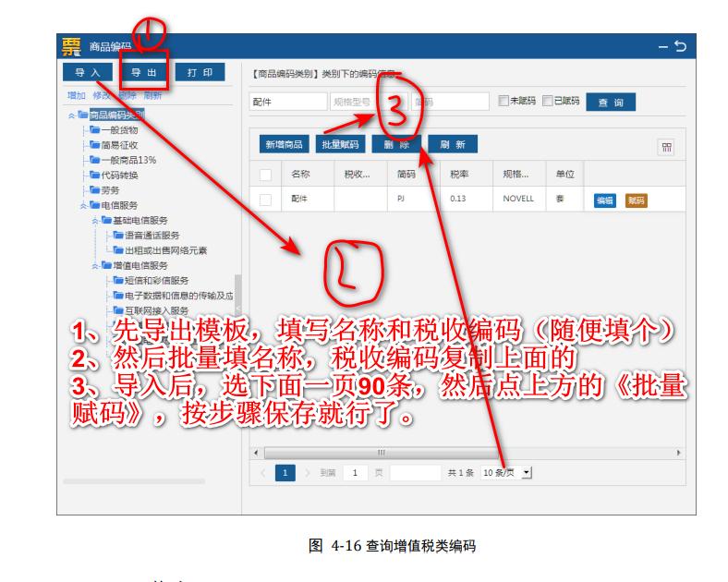Click the horizontal scrollbar thumb under table
The height and width of the screenshot is (582, 728).
click(382, 453)
